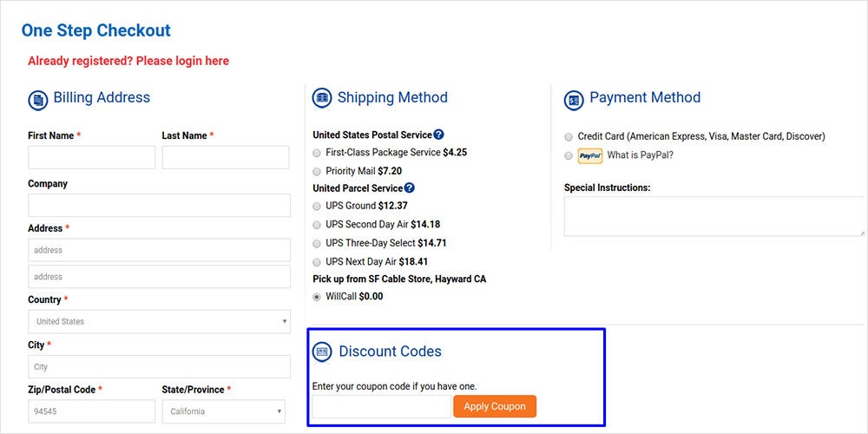868x434 pixels.
Task: Choose the UPS Next Day Air option
Action: (317, 262)
